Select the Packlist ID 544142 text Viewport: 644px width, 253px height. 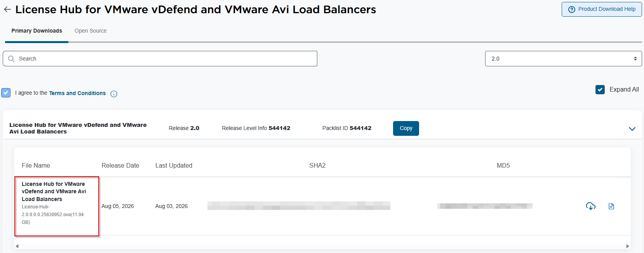[347, 128]
